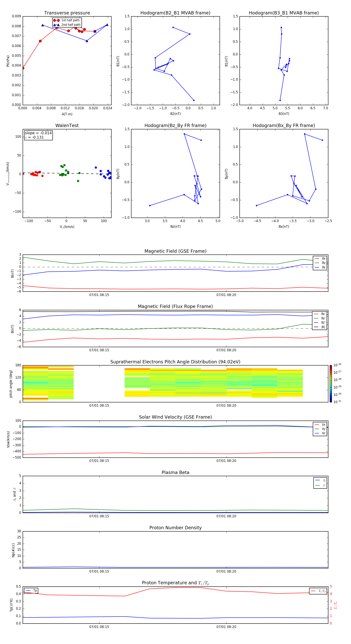Click the 'Proton Number Density' title
The width and height of the screenshot is (351, 644).
pos(175,528)
